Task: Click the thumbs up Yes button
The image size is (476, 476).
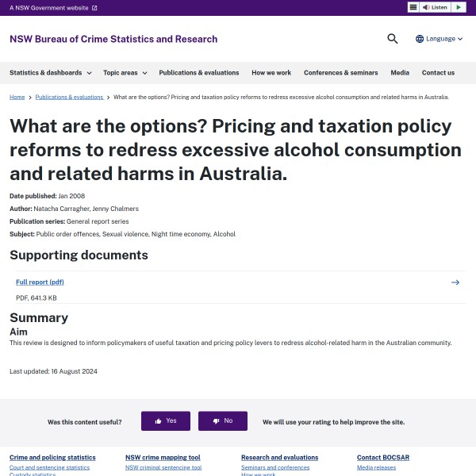Action: 166,421
